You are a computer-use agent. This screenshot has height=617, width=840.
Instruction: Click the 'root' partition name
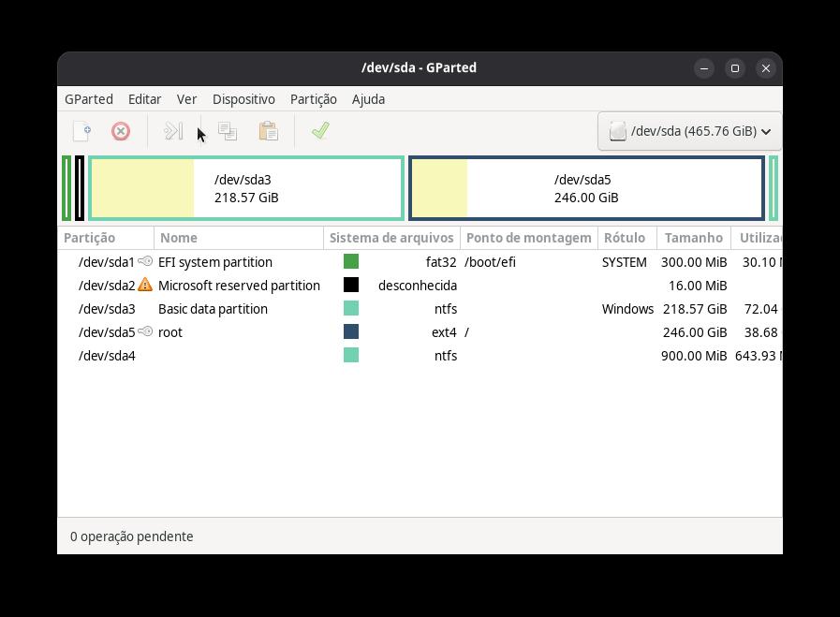tap(170, 332)
